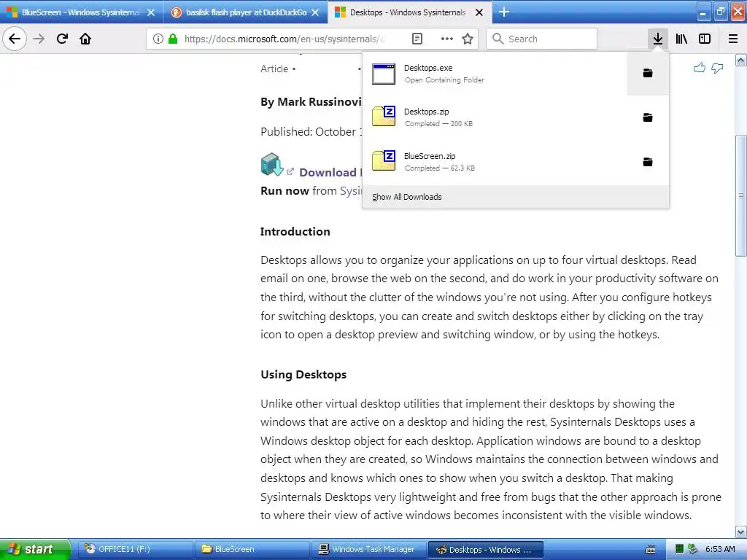Show the browser sidebar
The image size is (747, 560).
point(705,39)
